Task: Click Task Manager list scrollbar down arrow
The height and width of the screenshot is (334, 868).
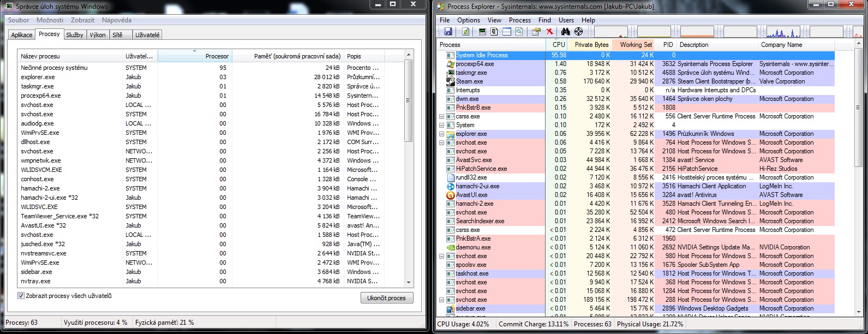Action: pos(409,283)
